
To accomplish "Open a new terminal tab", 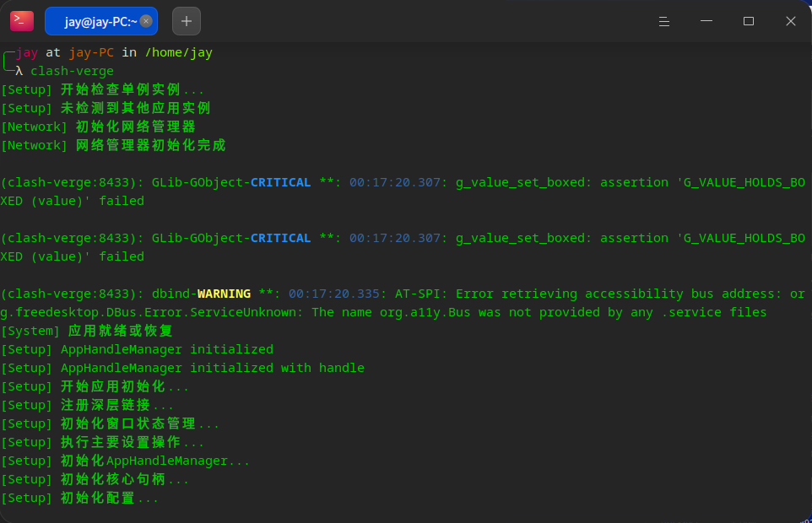I will [x=187, y=21].
